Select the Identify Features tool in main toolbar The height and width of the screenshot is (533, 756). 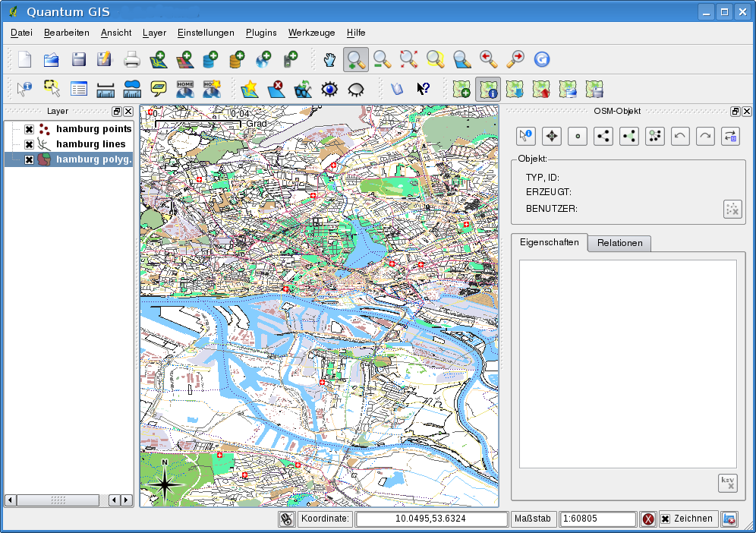[x=24, y=89]
